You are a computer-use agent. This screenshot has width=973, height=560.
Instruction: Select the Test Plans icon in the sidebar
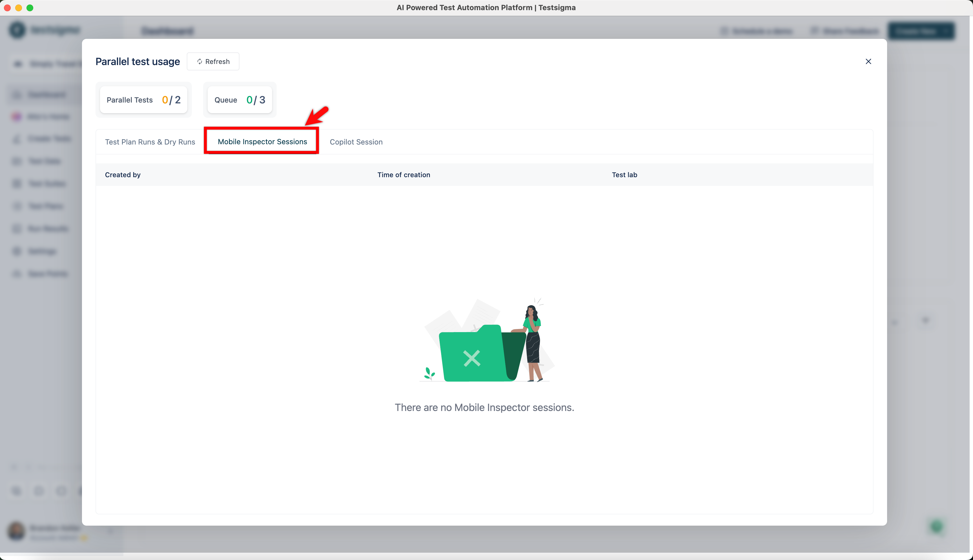click(x=17, y=206)
